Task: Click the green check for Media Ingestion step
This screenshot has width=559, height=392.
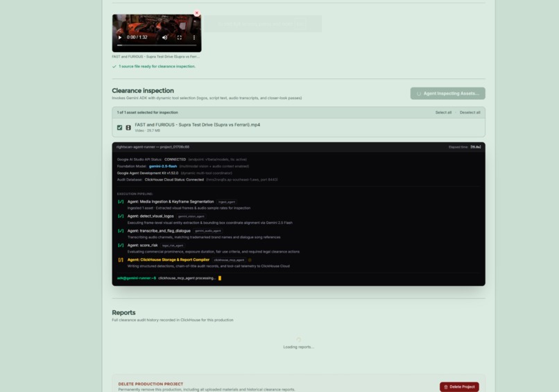Action: [x=121, y=201]
